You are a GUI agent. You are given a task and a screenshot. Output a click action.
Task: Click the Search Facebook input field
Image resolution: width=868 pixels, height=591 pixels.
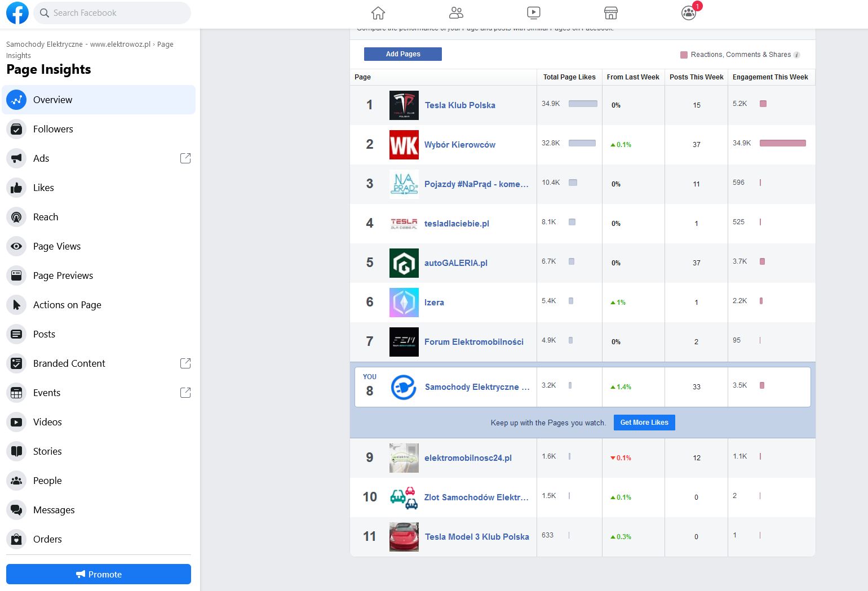(112, 13)
